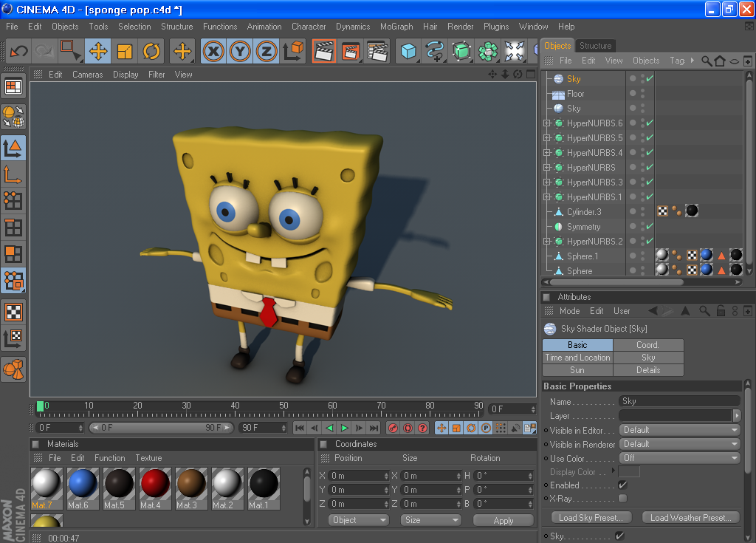Expand HyperNURBS.5 in object tree

pos(547,138)
